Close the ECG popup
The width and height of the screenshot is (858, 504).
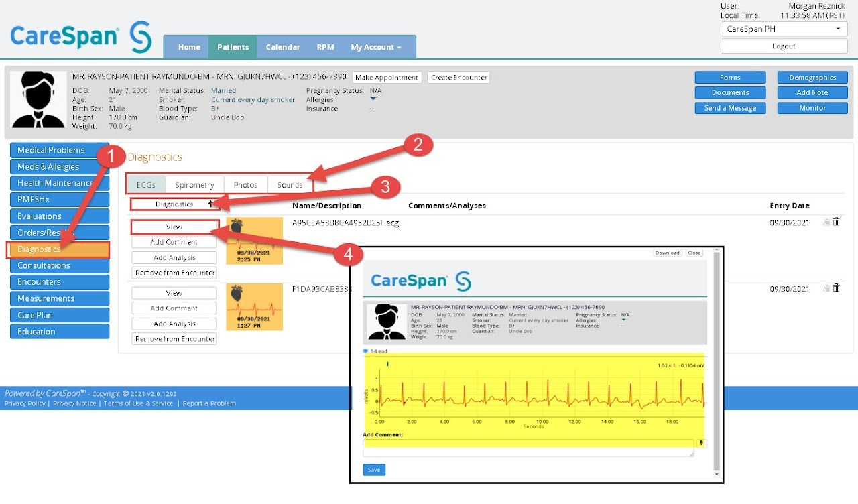pyautogui.click(x=694, y=253)
